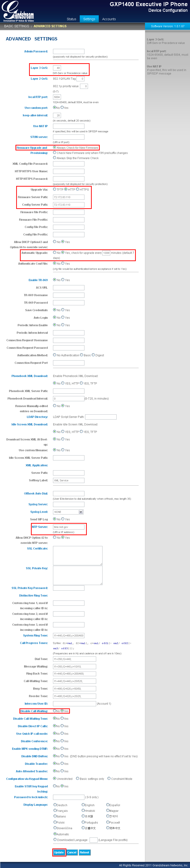Choose Always Skip the Firmware Check
190x868 pixels.
[55, 158]
